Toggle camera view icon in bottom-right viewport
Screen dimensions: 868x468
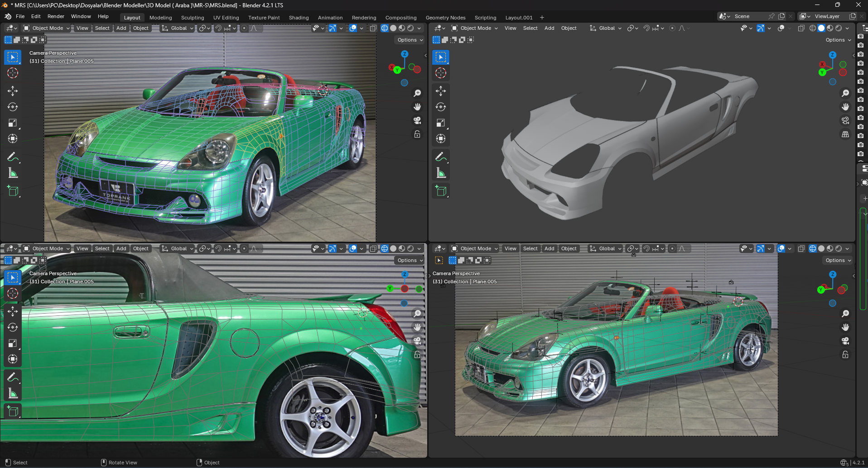(845, 341)
